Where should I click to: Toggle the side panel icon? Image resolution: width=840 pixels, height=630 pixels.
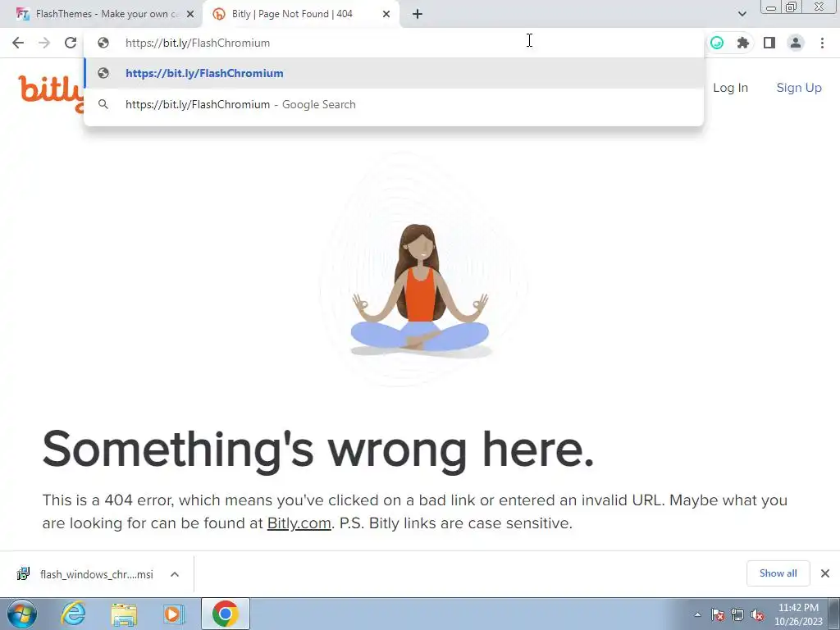(769, 43)
